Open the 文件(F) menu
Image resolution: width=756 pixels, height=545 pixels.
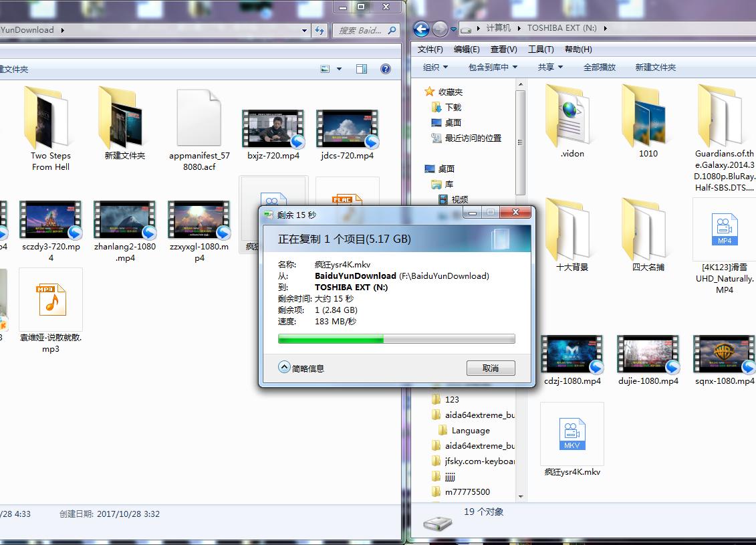coord(430,49)
